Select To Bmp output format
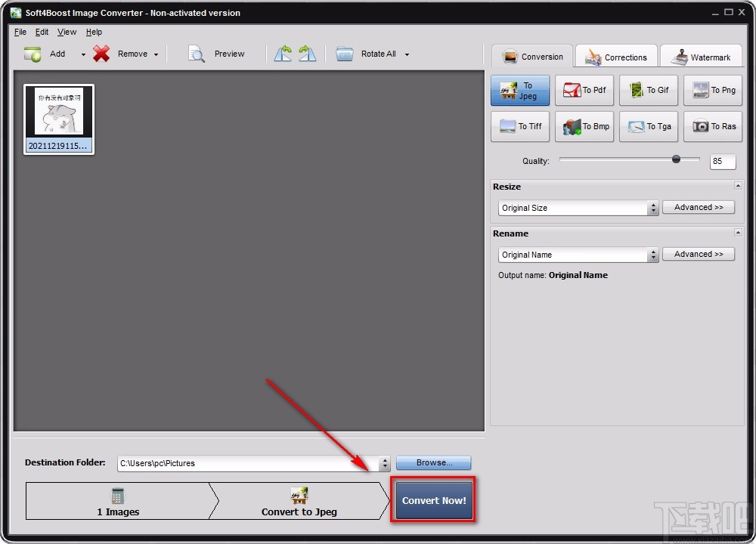The height and width of the screenshot is (544, 756). point(584,126)
